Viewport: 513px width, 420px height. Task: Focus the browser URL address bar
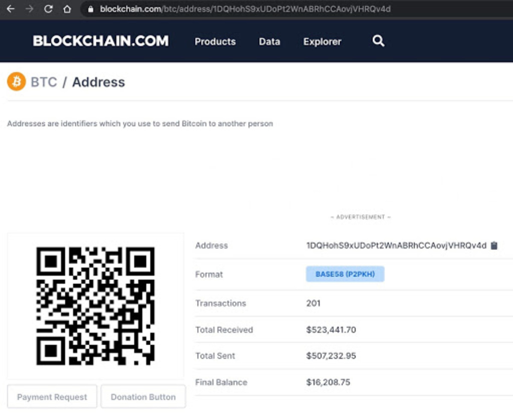click(256, 9)
